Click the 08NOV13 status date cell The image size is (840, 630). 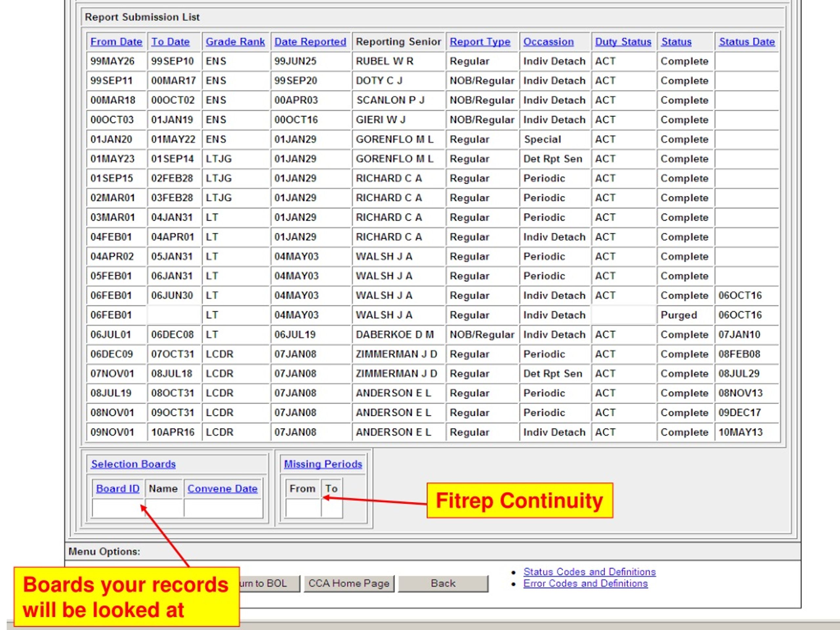746,393
